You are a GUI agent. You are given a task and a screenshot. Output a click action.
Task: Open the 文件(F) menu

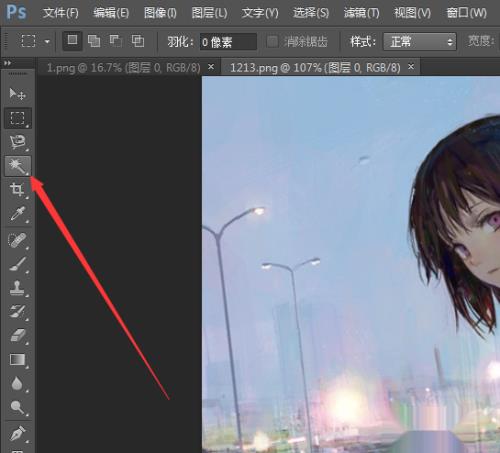point(61,13)
